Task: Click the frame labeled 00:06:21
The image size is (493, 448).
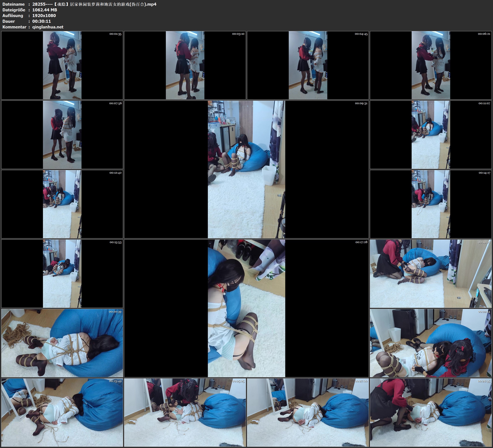Action: tap(431, 65)
